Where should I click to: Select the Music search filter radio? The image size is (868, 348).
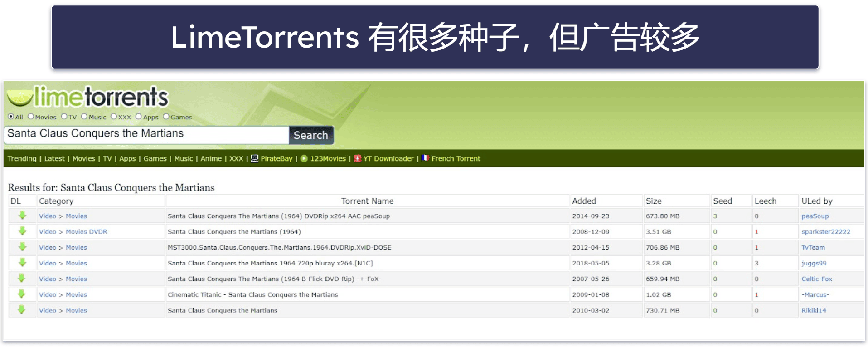pyautogui.click(x=84, y=117)
